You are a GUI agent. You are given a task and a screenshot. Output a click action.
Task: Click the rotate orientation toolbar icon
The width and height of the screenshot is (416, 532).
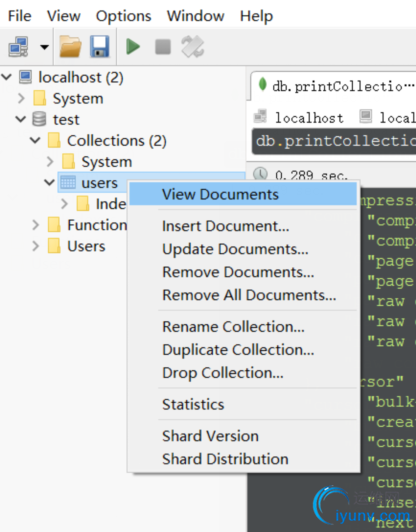(192, 46)
